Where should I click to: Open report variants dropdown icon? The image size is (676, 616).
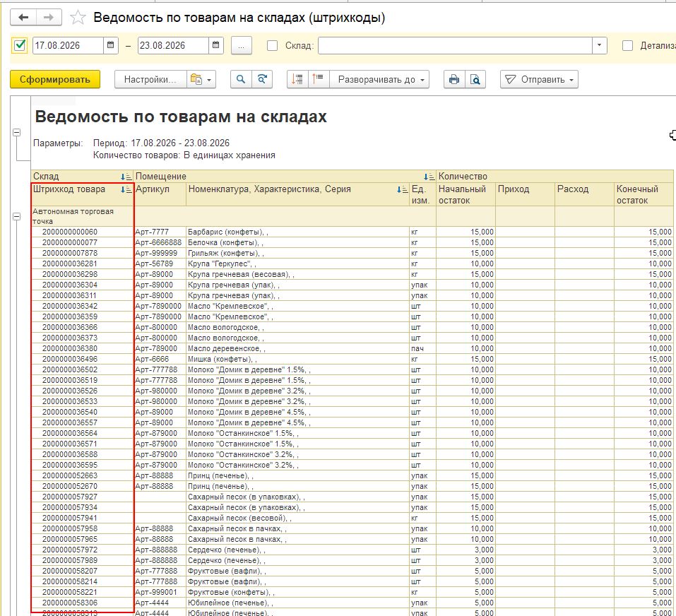coord(201,79)
